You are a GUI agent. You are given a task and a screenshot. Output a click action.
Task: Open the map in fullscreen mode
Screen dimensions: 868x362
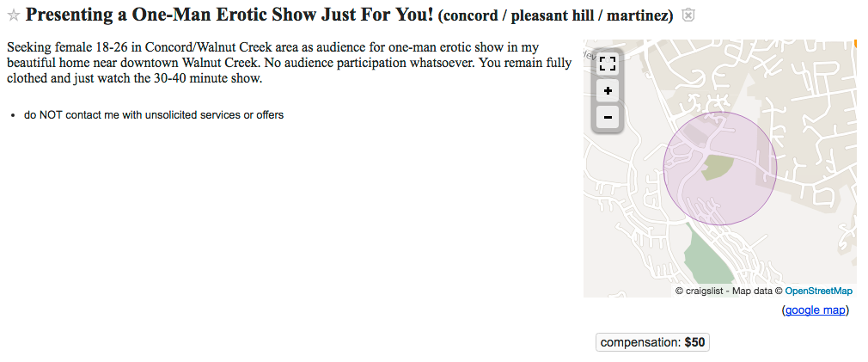608,63
